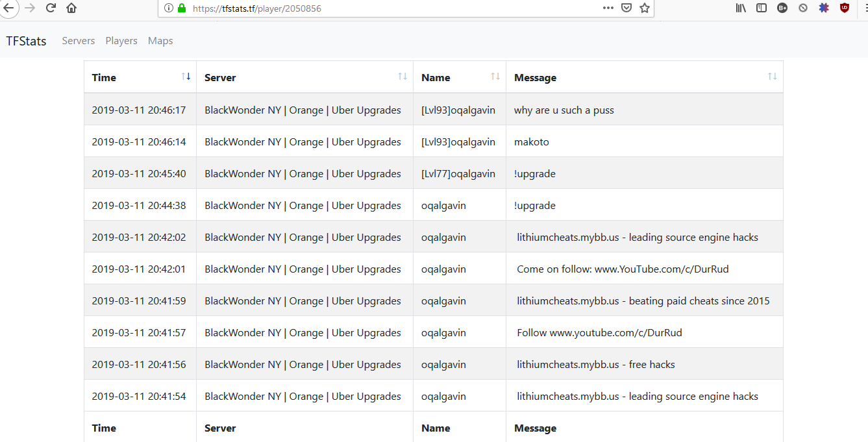
Task: Save page to Pocket icon
Action: (x=626, y=8)
